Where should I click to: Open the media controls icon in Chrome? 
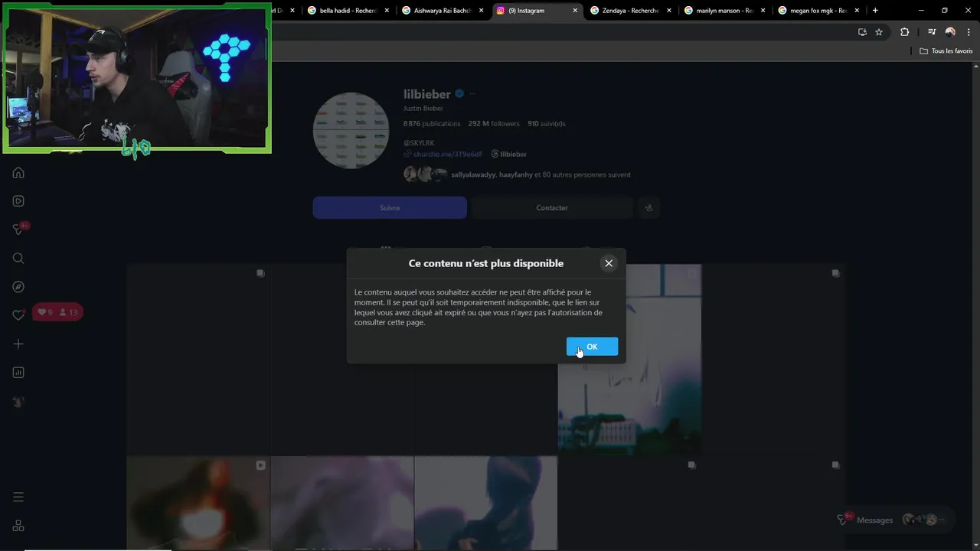932,32
